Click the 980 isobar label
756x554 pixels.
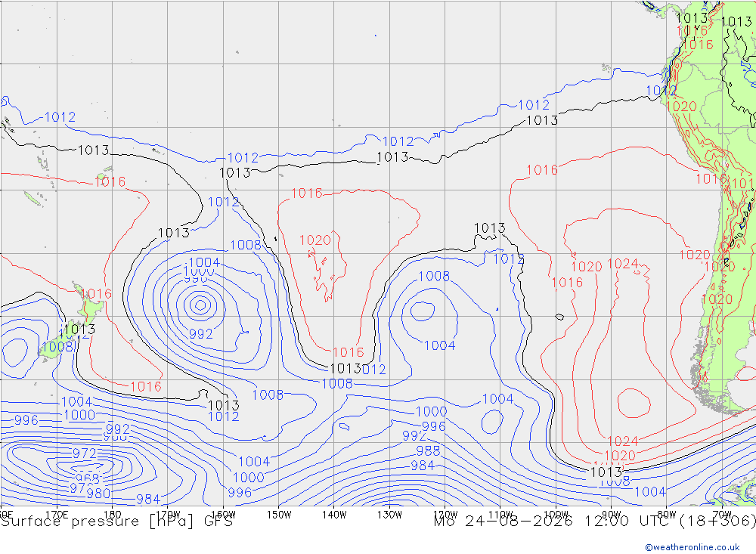point(98,493)
